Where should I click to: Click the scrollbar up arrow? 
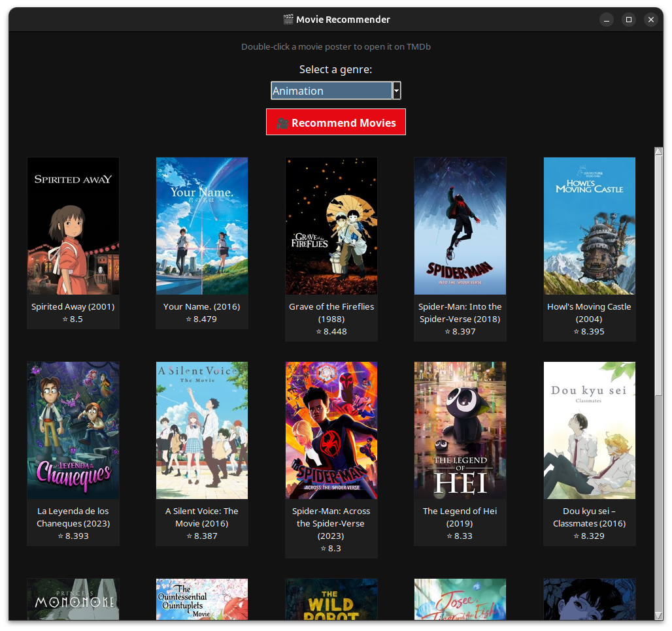pos(659,151)
